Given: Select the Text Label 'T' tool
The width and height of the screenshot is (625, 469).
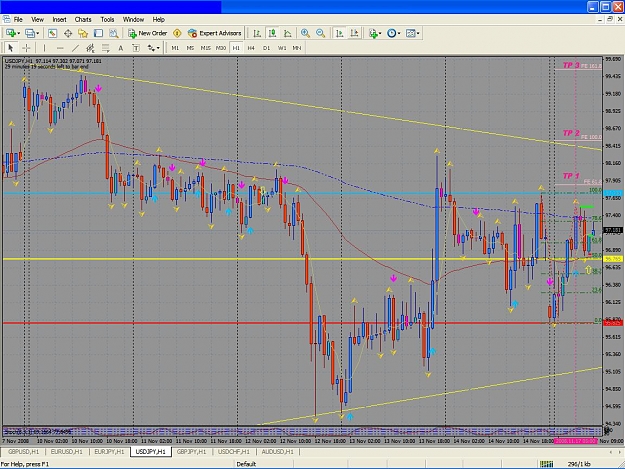Looking at the screenshot, I should pyautogui.click(x=136, y=48).
